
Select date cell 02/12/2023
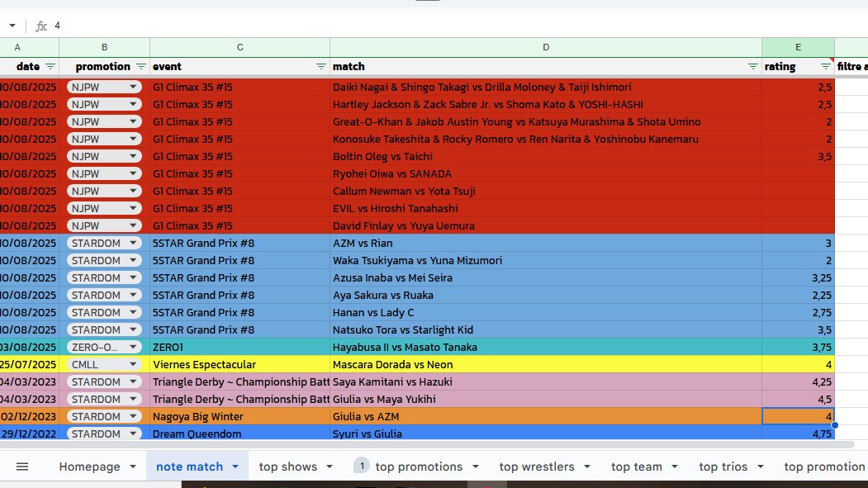point(29,416)
